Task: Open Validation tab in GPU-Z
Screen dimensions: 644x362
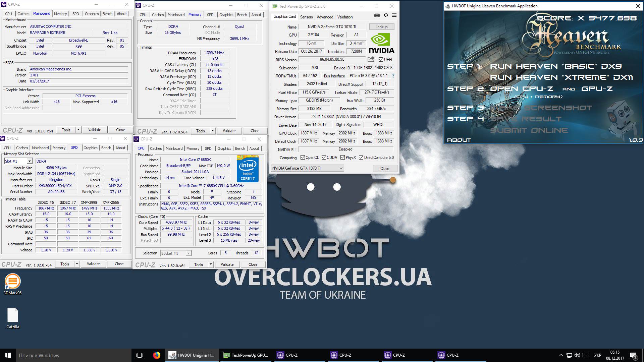Action: [x=345, y=17]
